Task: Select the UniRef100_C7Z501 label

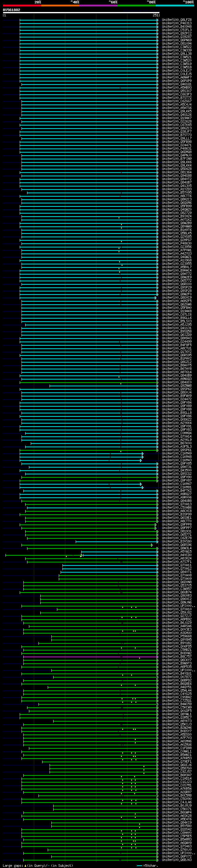Action: 177,700
